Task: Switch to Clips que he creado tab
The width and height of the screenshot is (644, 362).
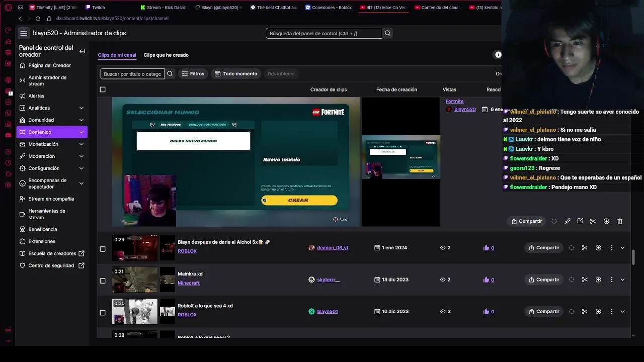Action: pos(166,55)
